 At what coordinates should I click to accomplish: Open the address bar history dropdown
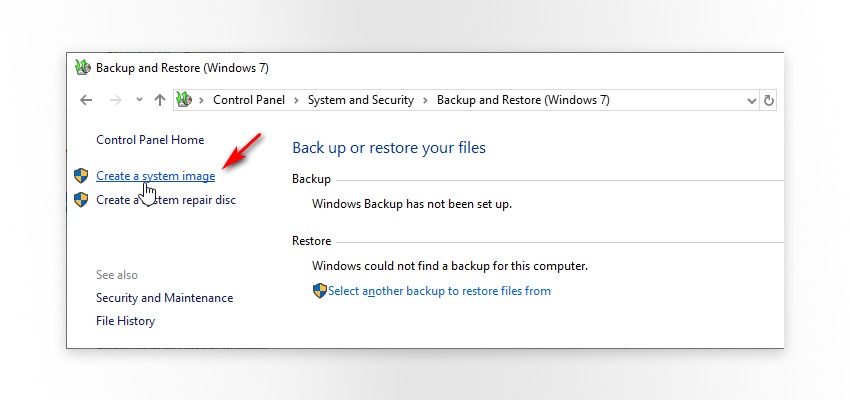(x=752, y=100)
